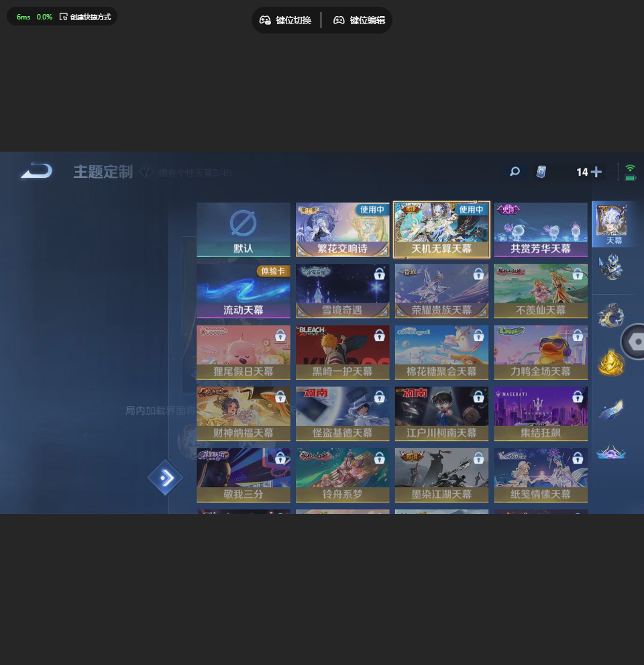Click the question mark help icon
644x665 pixels.
click(x=147, y=172)
